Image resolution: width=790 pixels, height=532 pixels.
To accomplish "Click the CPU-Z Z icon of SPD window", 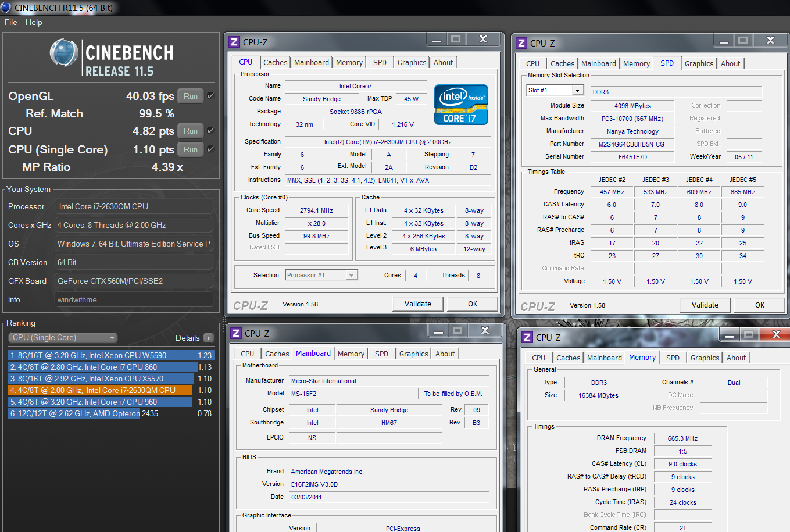I will pos(522,43).
